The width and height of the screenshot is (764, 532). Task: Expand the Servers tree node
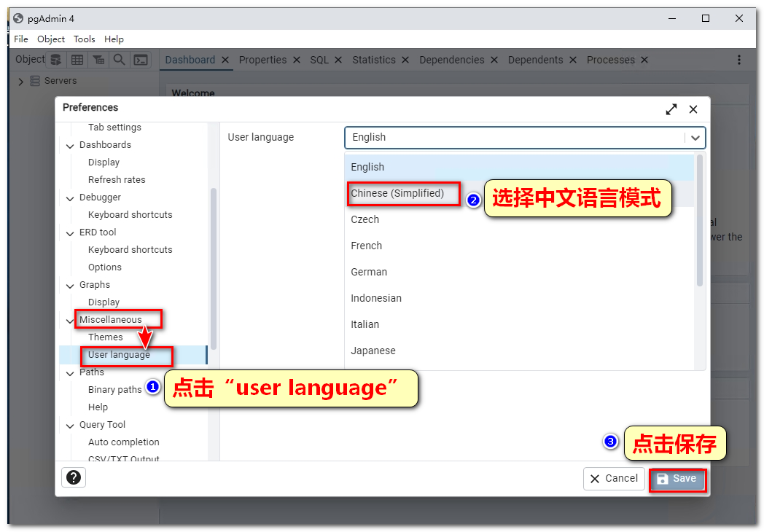pyautogui.click(x=20, y=81)
